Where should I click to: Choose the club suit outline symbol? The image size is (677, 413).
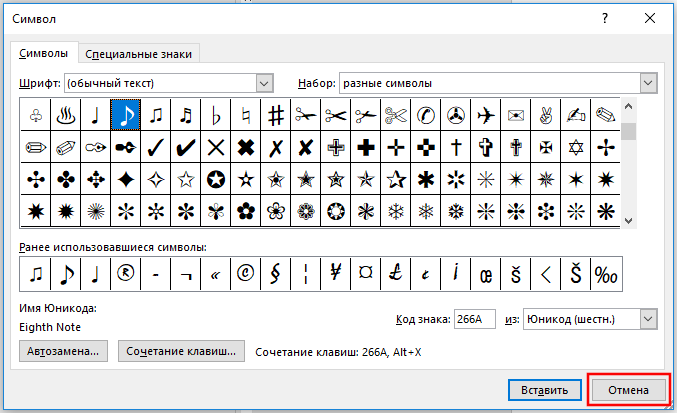pos(35,115)
